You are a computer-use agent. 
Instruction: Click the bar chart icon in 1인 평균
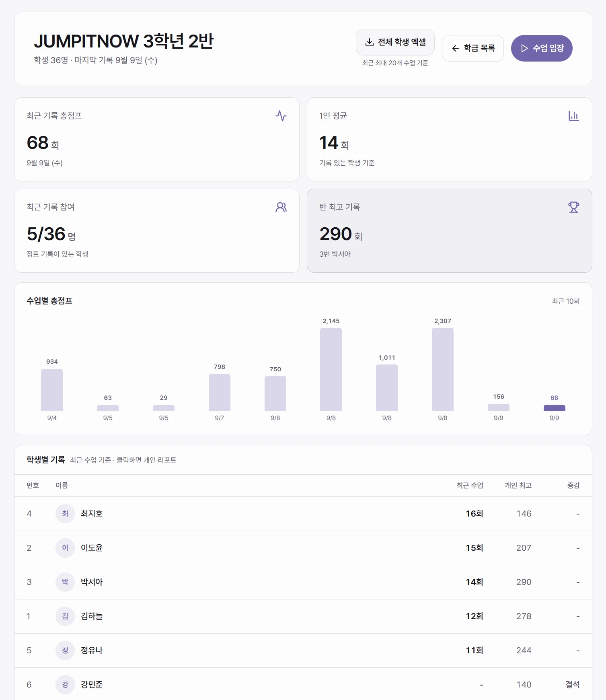pos(574,116)
